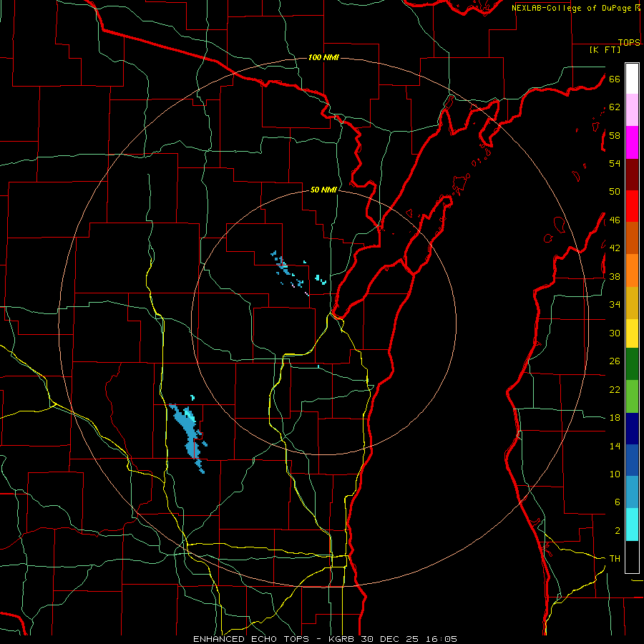Click the bright red 46 kft legend swatch
The image size is (644, 644).
tap(632, 206)
